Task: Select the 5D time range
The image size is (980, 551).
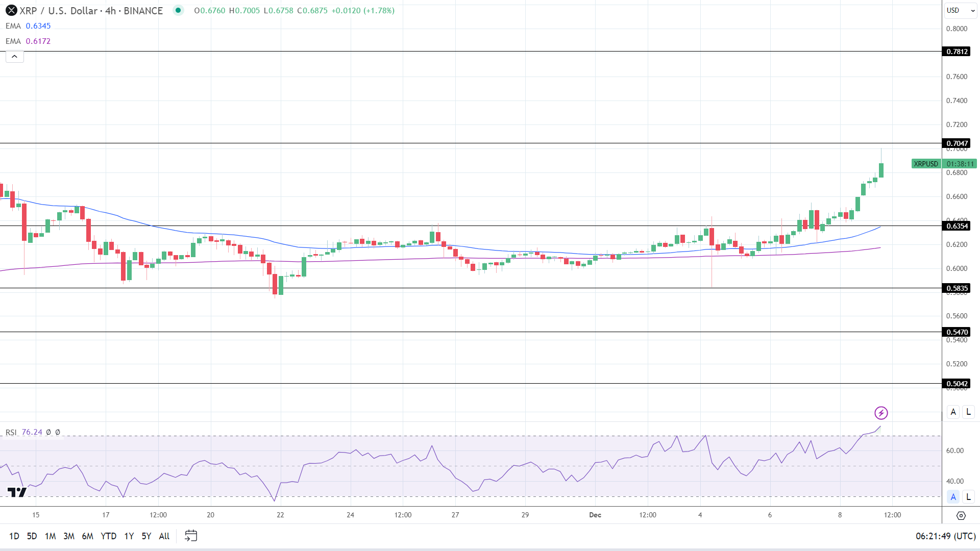Action: click(32, 536)
